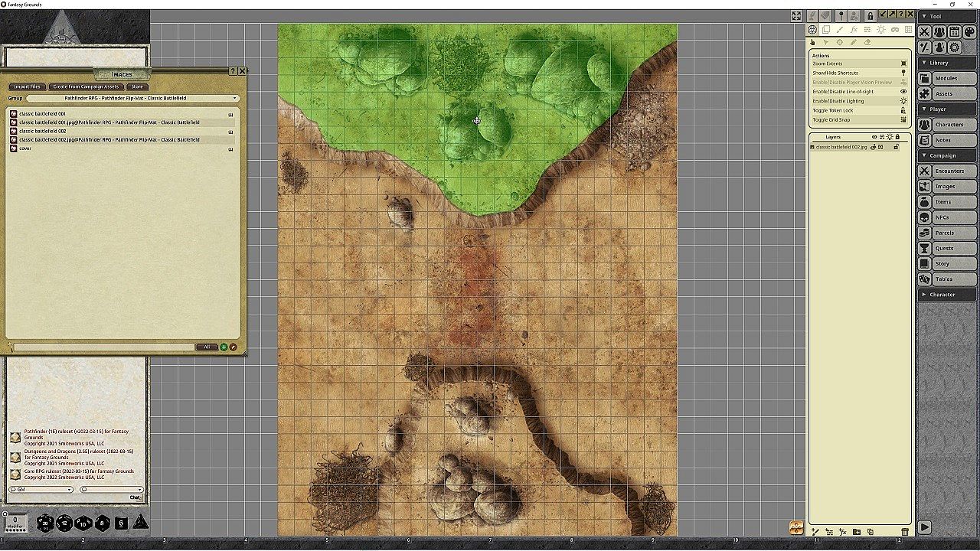
Task: Toggle Grid Snap action
Action: pos(858,119)
